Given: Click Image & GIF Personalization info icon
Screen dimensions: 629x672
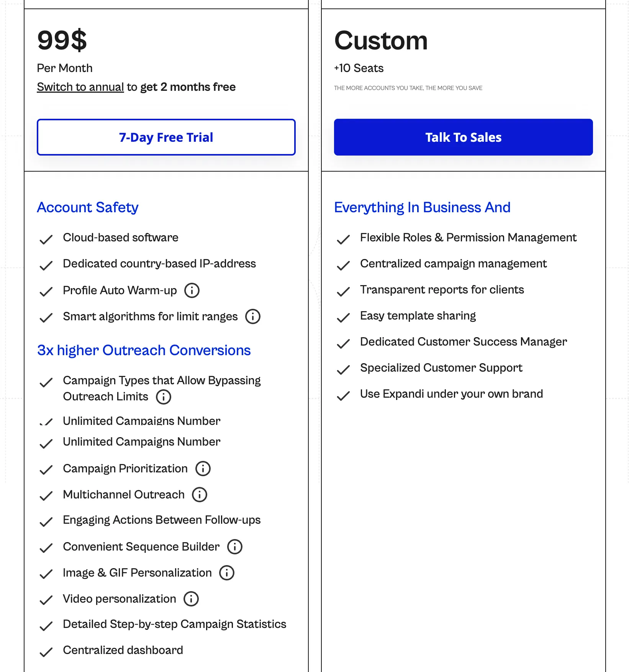Looking at the screenshot, I should [x=227, y=573].
